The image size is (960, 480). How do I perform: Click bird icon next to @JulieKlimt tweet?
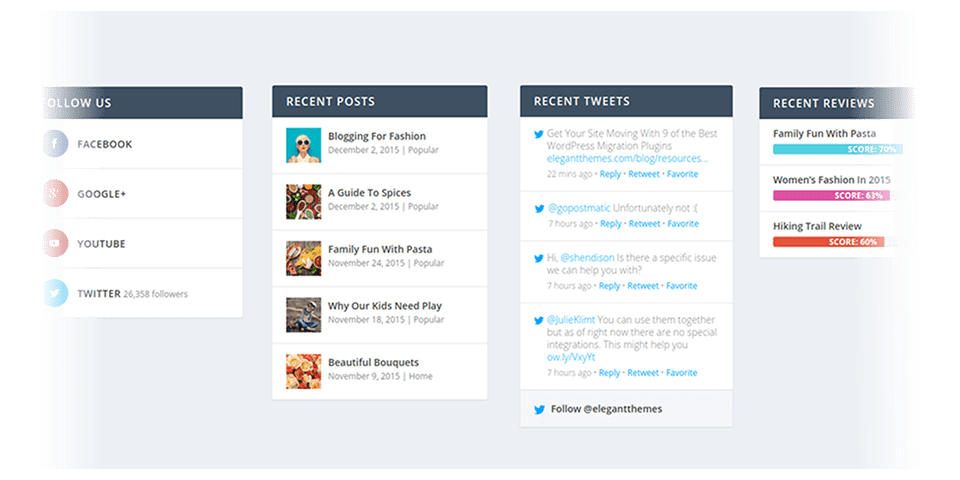click(539, 320)
